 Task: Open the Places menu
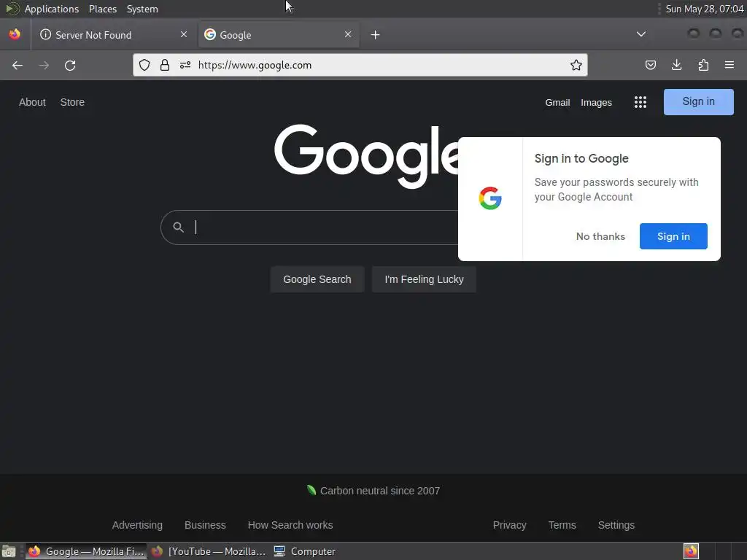tap(103, 9)
